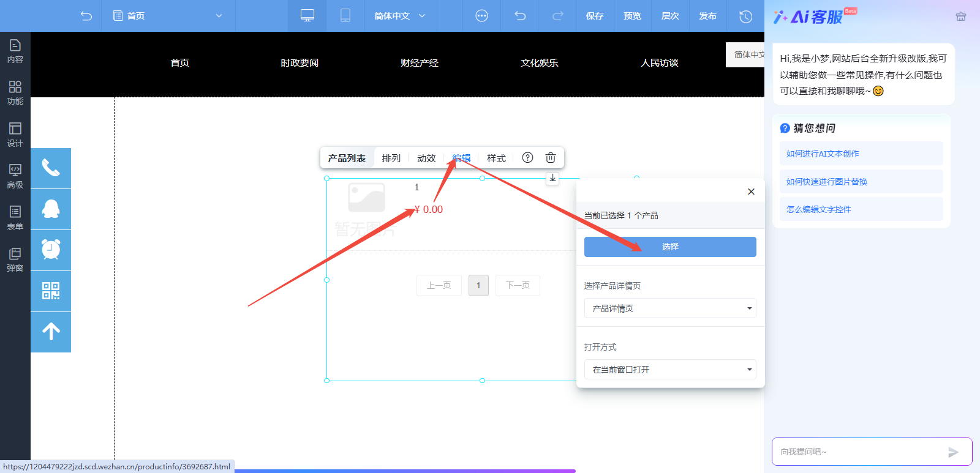Click the help question mark icon in widget toolbar
The width and height of the screenshot is (980, 473).
coord(527,158)
